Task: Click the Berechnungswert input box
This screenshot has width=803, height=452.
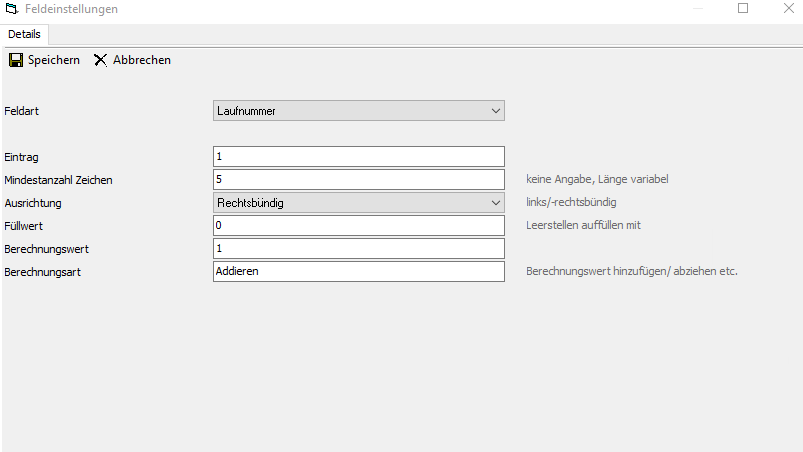Action: (358, 249)
